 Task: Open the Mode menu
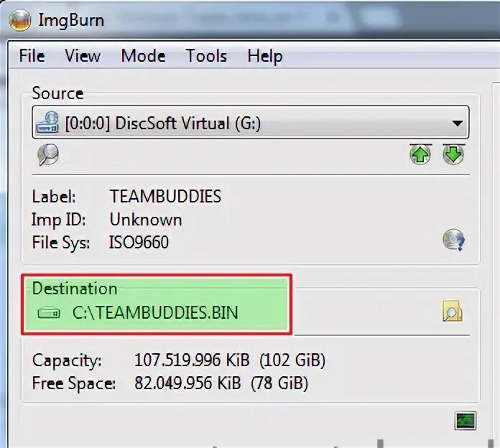coord(143,56)
